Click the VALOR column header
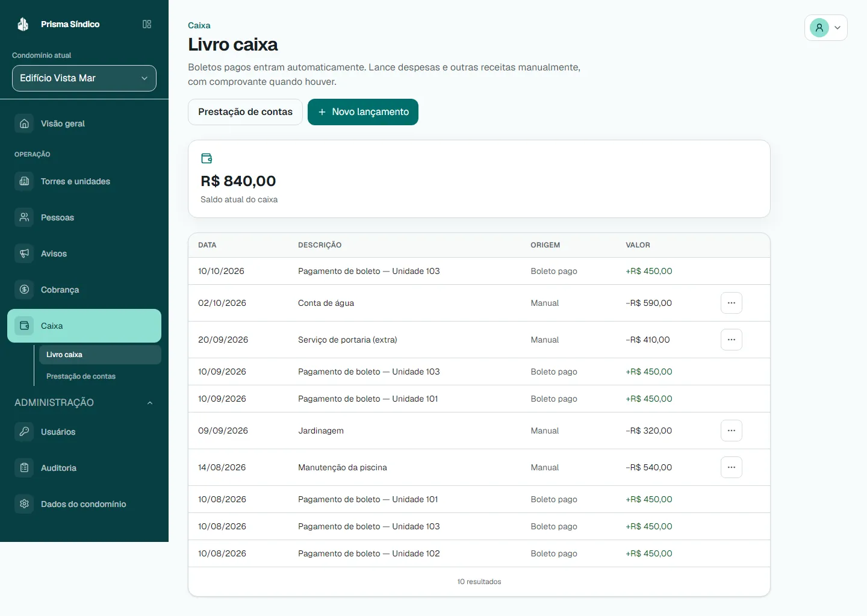Viewport: 867px width, 616px height. click(638, 245)
